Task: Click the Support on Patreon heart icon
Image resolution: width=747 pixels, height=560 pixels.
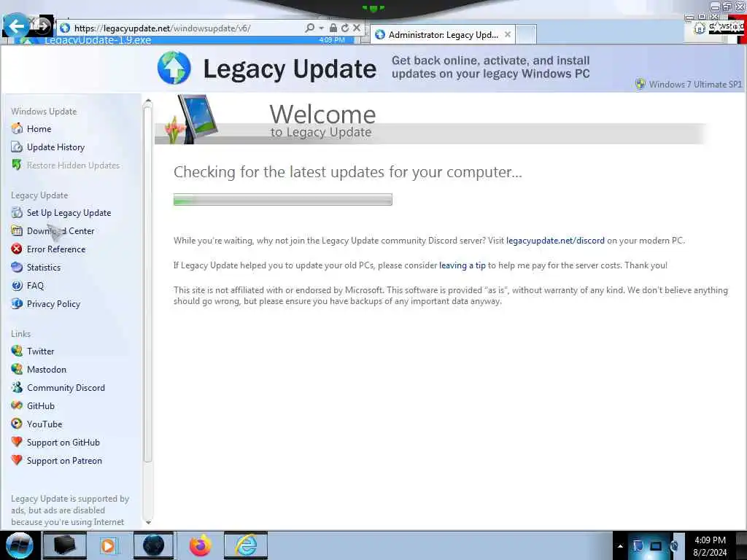Action: pyautogui.click(x=17, y=461)
